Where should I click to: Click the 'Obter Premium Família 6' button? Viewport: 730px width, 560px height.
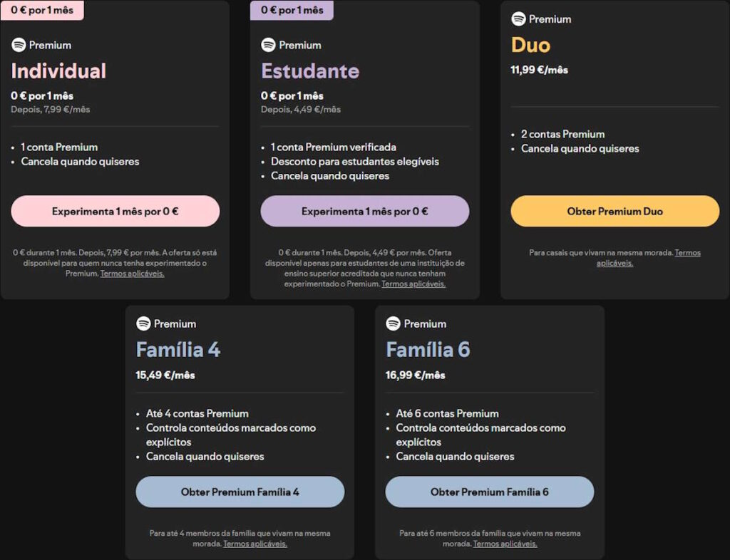tap(489, 492)
